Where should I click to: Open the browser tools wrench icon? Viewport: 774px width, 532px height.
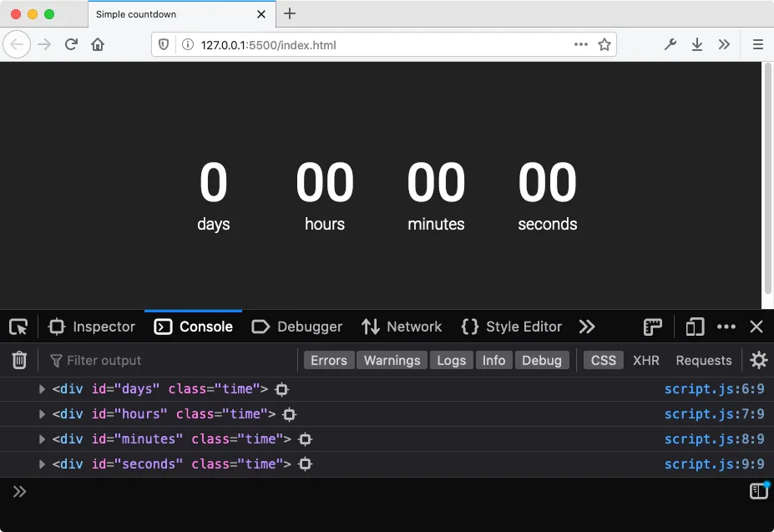[670, 43]
